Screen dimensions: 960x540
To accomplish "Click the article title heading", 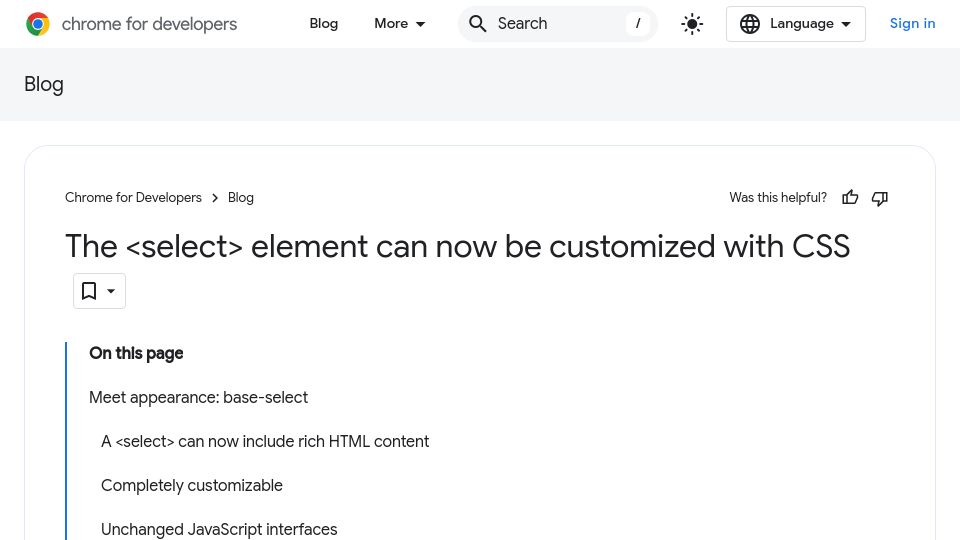I will (x=457, y=247).
